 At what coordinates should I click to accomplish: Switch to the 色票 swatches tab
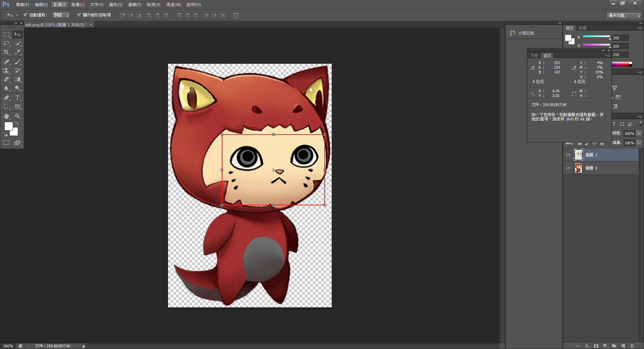(583, 28)
